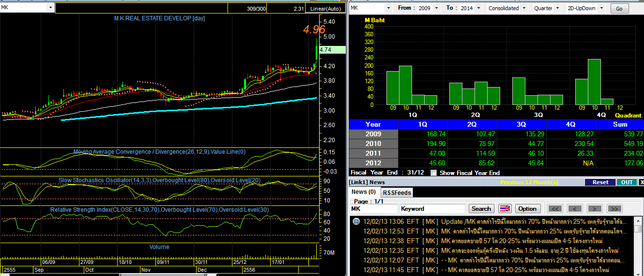The width and height of the screenshot is (644, 276).
Task: Click the Option button in news panel
Action: click(x=527, y=209)
